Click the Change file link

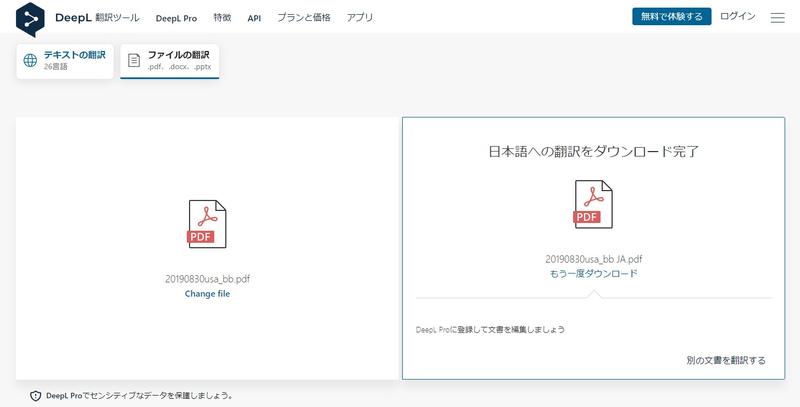click(x=207, y=294)
